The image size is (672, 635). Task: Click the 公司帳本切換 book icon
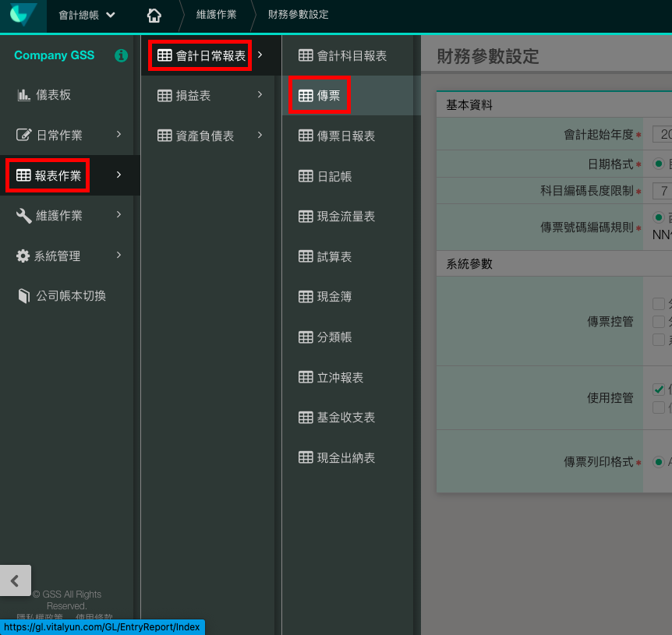point(23,296)
